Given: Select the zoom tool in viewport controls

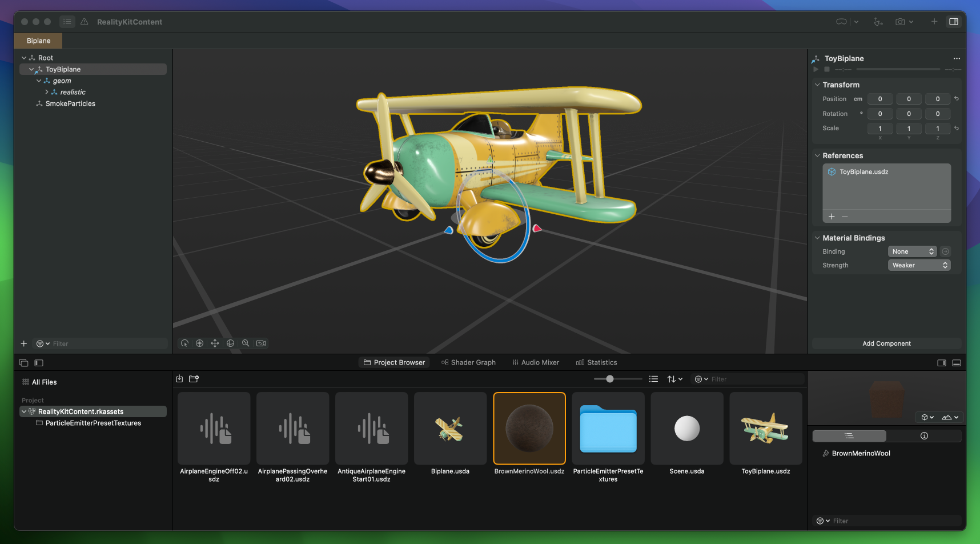Looking at the screenshot, I should click(x=246, y=343).
